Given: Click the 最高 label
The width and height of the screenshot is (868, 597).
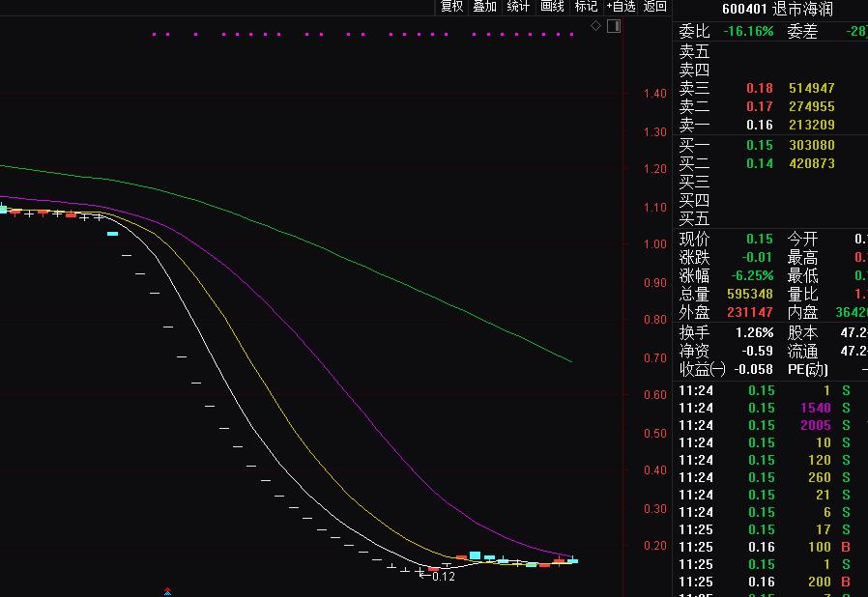Looking at the screenshot, I should (x=802, y=257).
